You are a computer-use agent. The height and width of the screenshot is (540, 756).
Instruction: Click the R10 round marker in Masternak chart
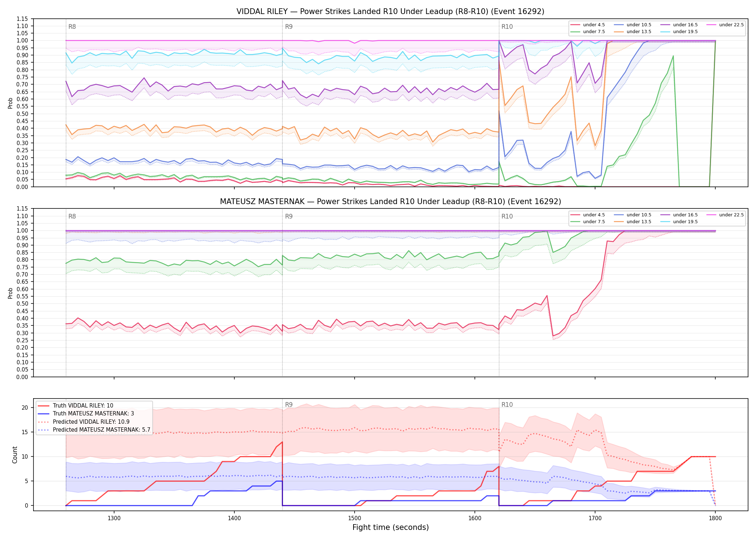point(507,217)
